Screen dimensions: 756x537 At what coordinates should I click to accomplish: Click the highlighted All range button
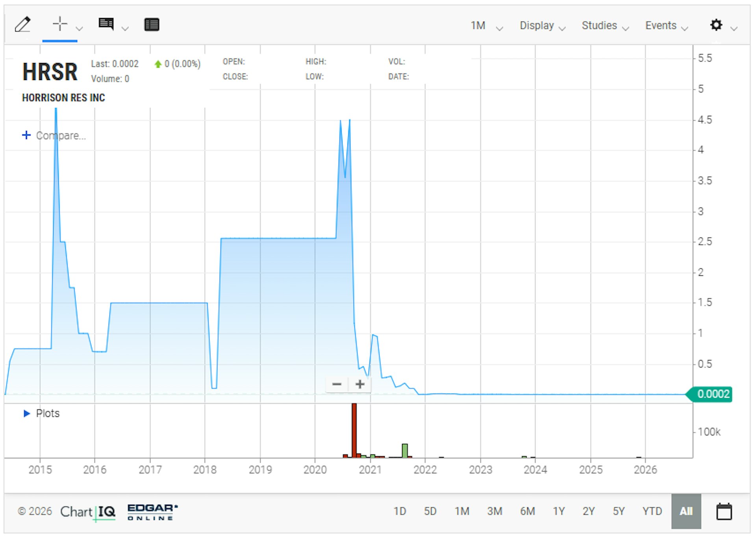[x=686, y=511]
